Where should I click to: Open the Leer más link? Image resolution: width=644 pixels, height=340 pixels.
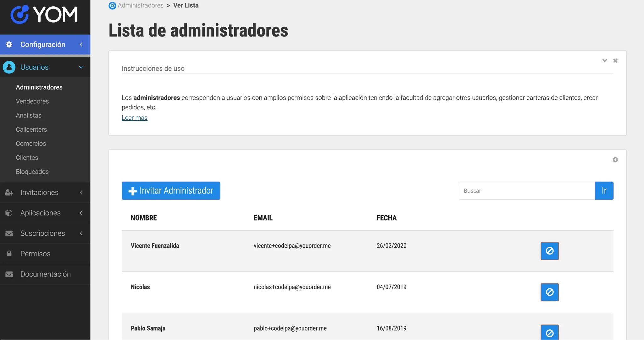134,118
